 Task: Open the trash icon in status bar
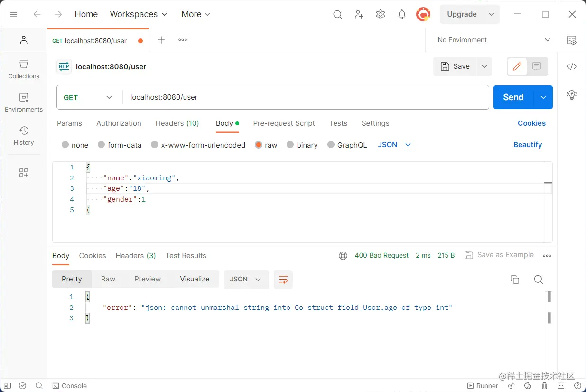[x=544, y=386]
